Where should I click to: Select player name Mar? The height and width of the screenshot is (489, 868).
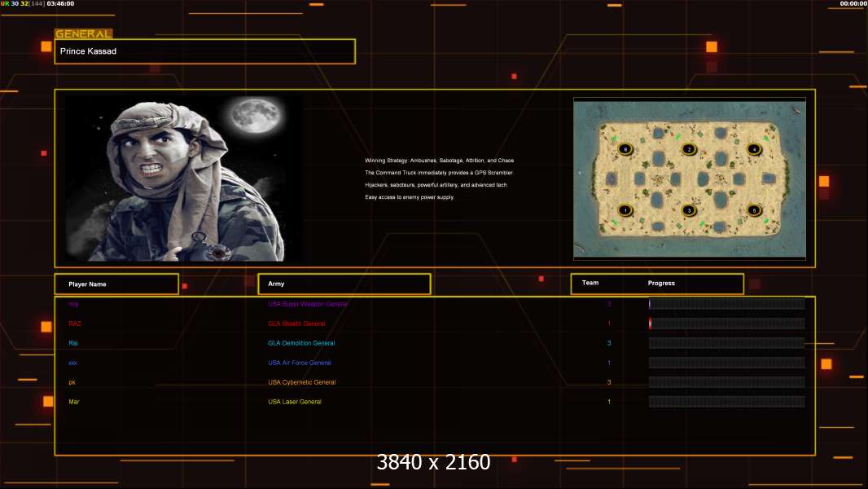click(73, 402)
